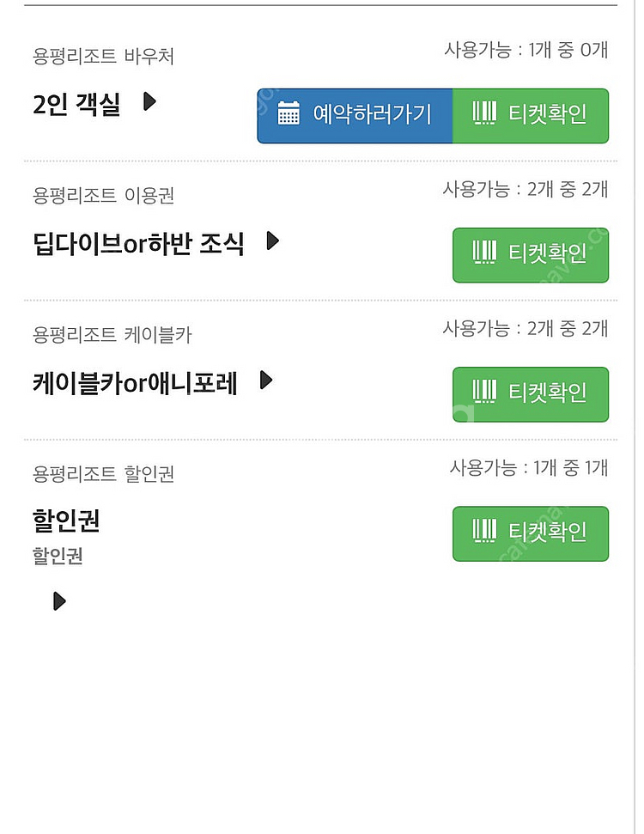Tap the barcode icon for 케이블카or애니포레
The height and width of the screenshot is (834, 644).
pyautogui.click(x=485, y=393)
